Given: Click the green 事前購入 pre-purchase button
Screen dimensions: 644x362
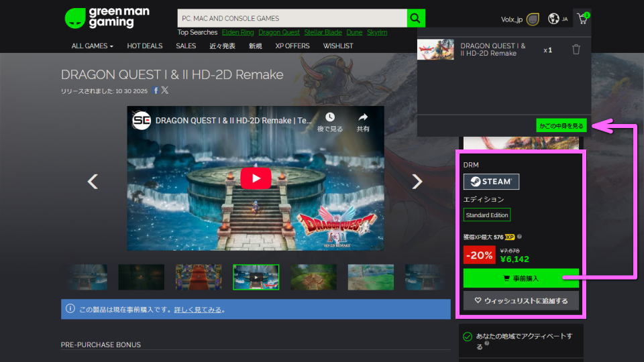Looking at the screenshot, I should (x=521, y=278).
